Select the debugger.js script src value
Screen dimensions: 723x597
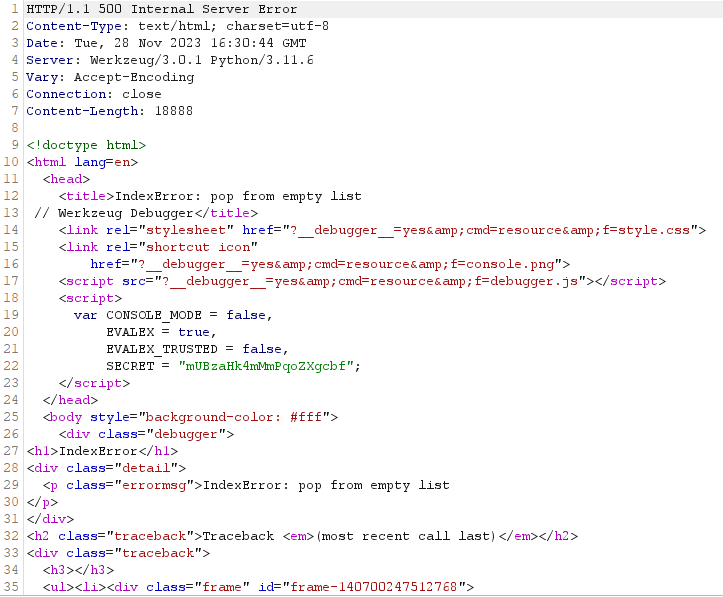click(x=373, y=281)
